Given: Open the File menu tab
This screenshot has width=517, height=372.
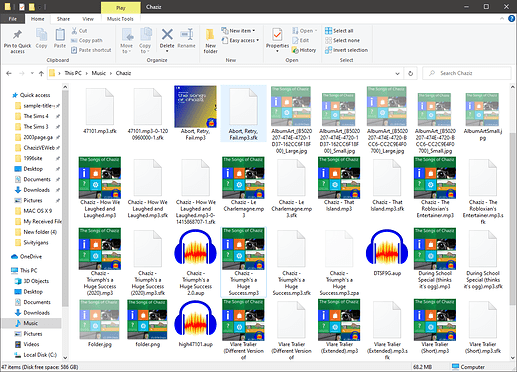Looking at the screenshot, I should point(13,19).
